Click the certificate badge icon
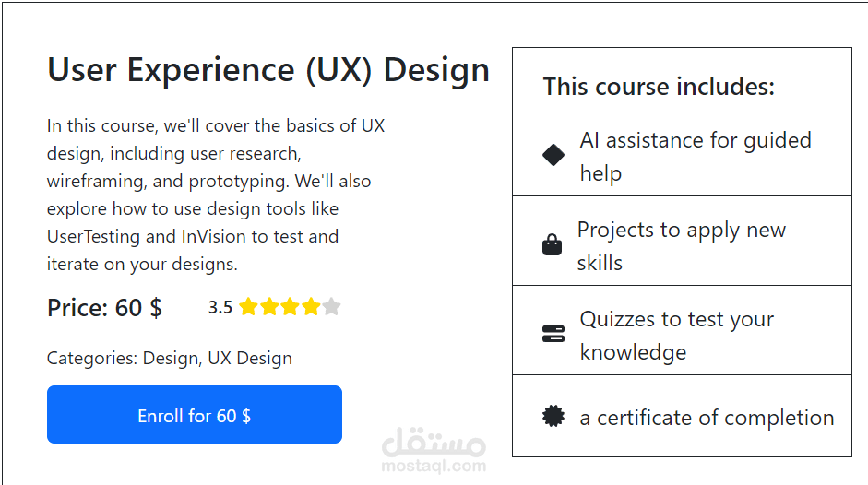The height and width of the screenshot is (485, 868). pyautogui.click(x=553, y=417)
